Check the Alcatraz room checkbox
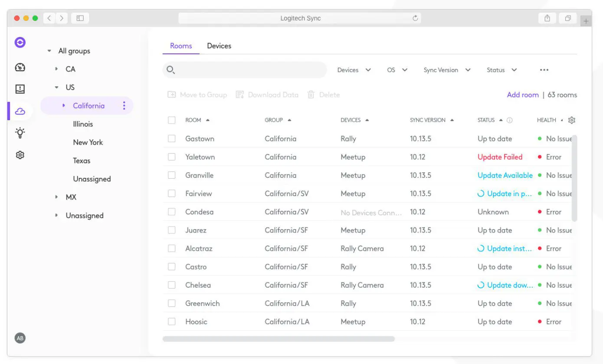This screenshot has width=603, height=364. point(172,249)
